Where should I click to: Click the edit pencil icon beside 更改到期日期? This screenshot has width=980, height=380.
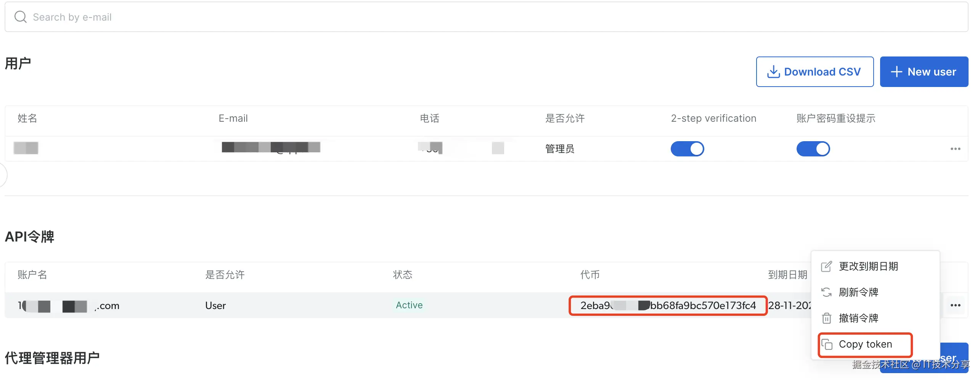pos(826,266)
